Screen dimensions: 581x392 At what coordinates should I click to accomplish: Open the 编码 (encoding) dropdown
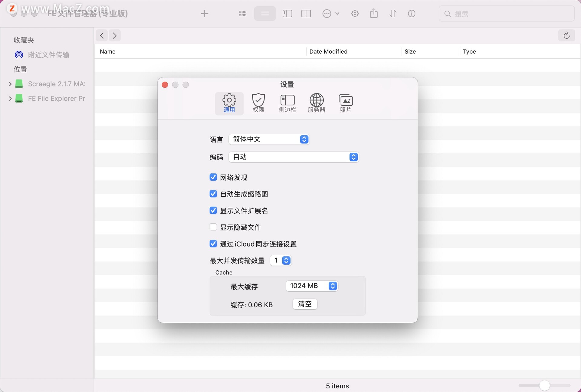(353, 157)
